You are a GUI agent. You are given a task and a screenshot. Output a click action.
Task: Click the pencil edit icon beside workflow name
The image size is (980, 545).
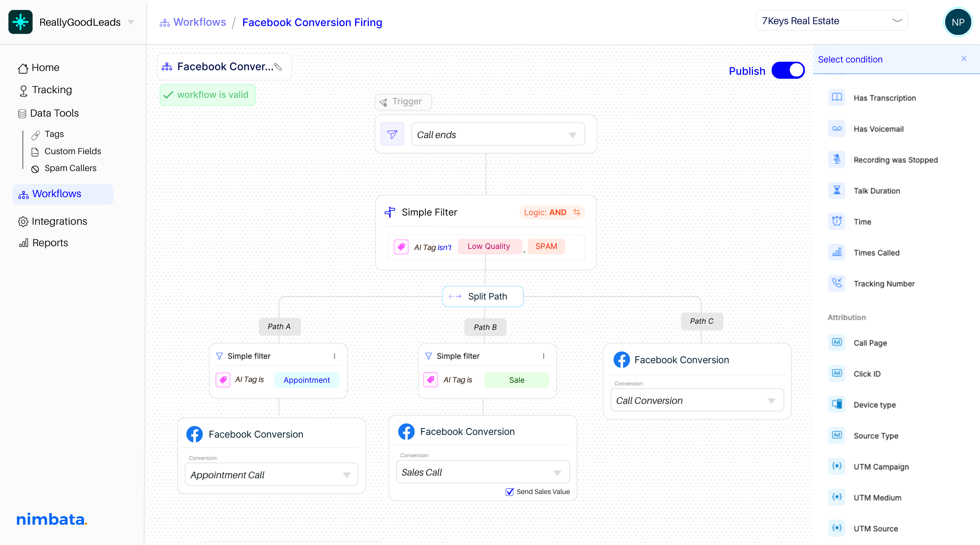pos(278,67)
